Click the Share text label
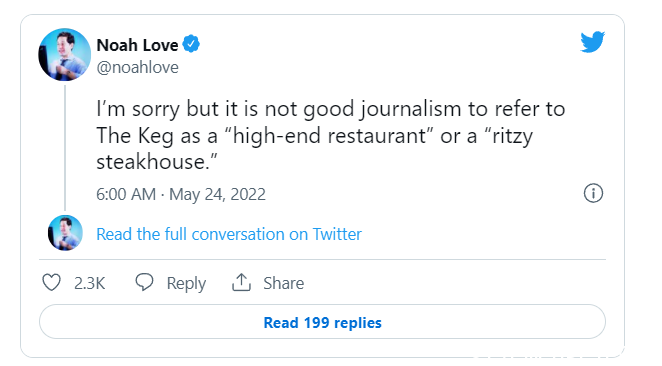 tap(284, 283)
